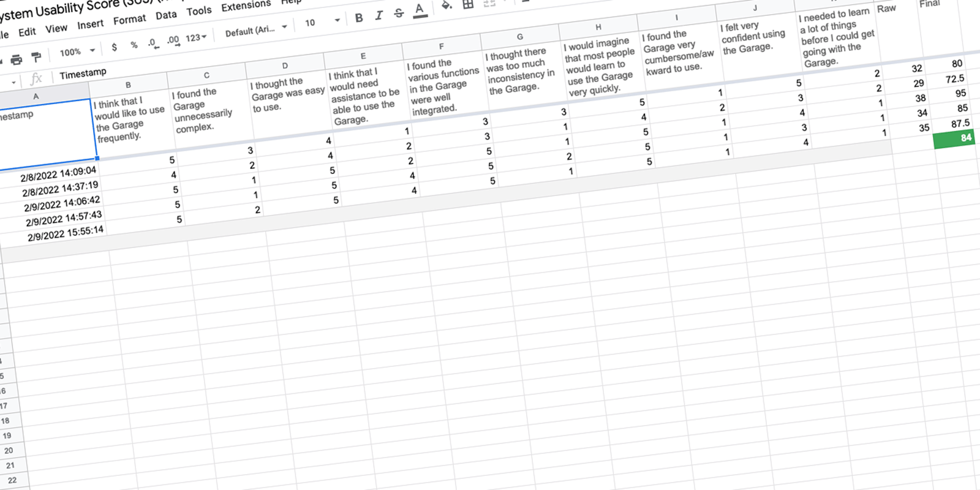This screenshot has height=490, width=980.
Task: Open the Data menu
Action: coord(166,15)
